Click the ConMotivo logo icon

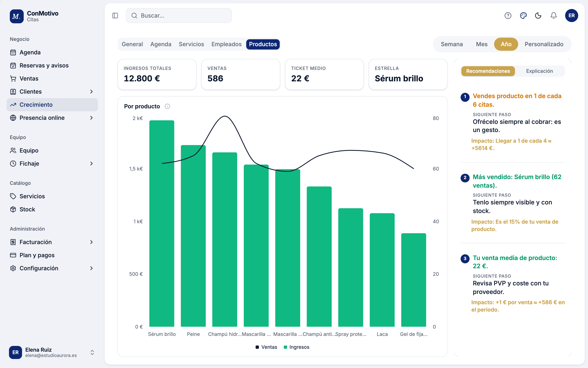tap(17, 16)
